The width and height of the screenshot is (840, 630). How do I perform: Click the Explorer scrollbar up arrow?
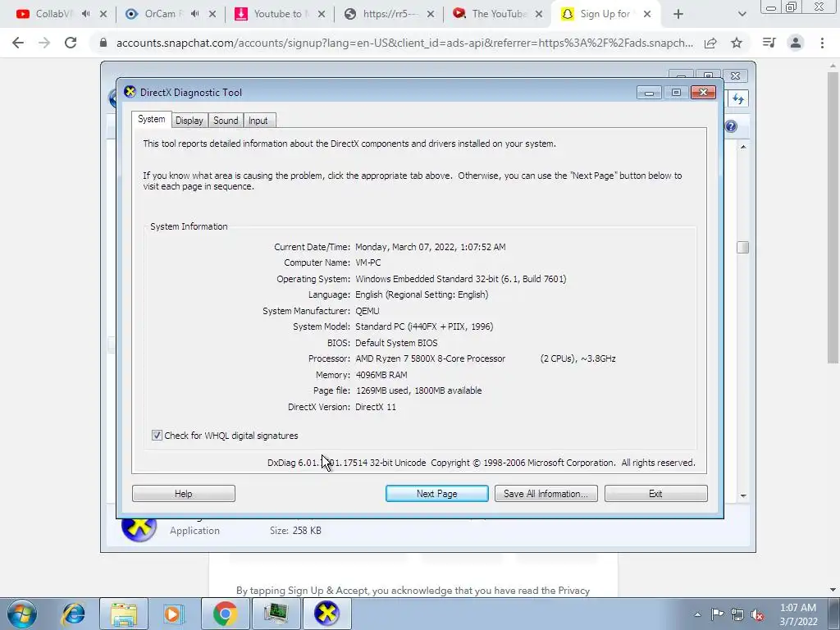743,147
